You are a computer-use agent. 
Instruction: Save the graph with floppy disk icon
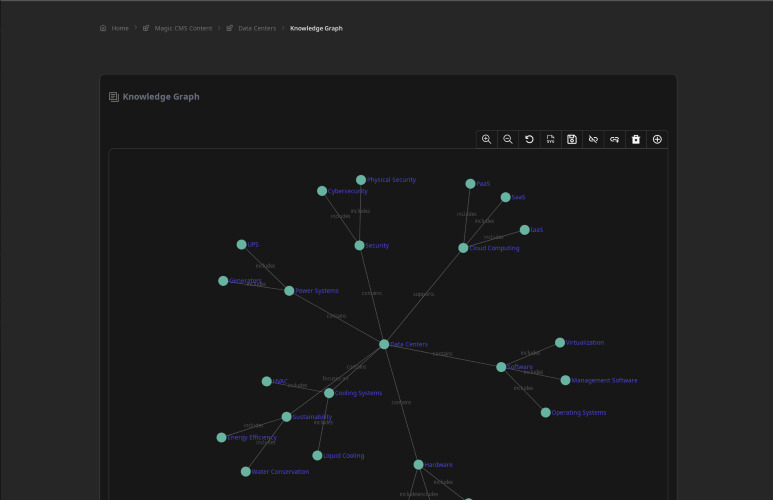[572, 140]
